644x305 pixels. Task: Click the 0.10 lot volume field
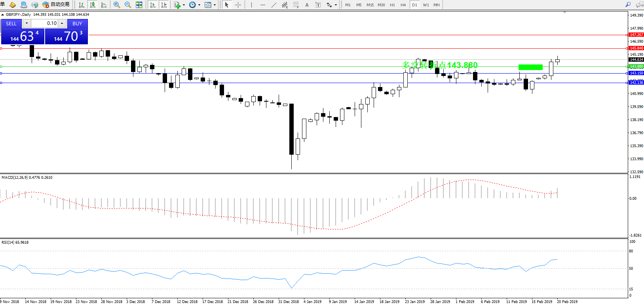click(x=44, y=23)
